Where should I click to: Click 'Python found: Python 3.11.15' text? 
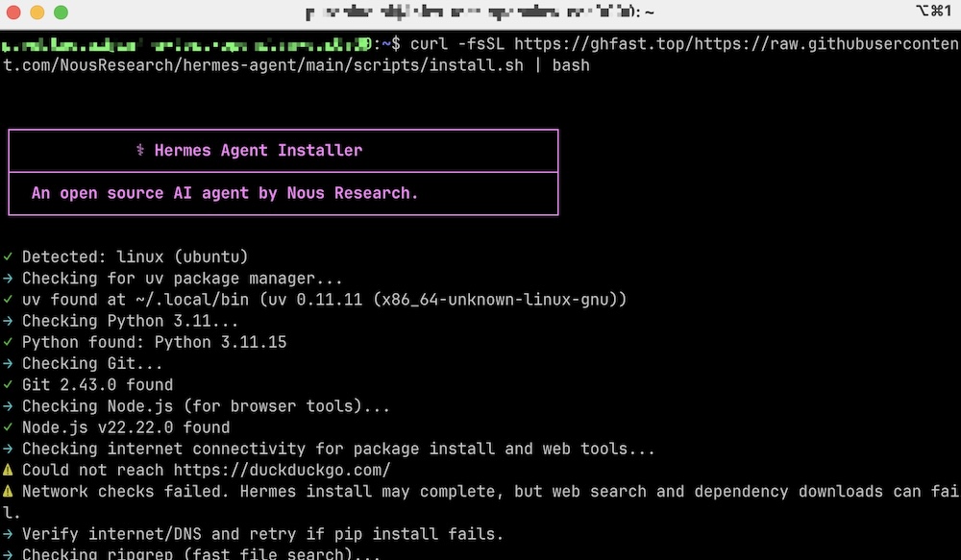point(154,342)
